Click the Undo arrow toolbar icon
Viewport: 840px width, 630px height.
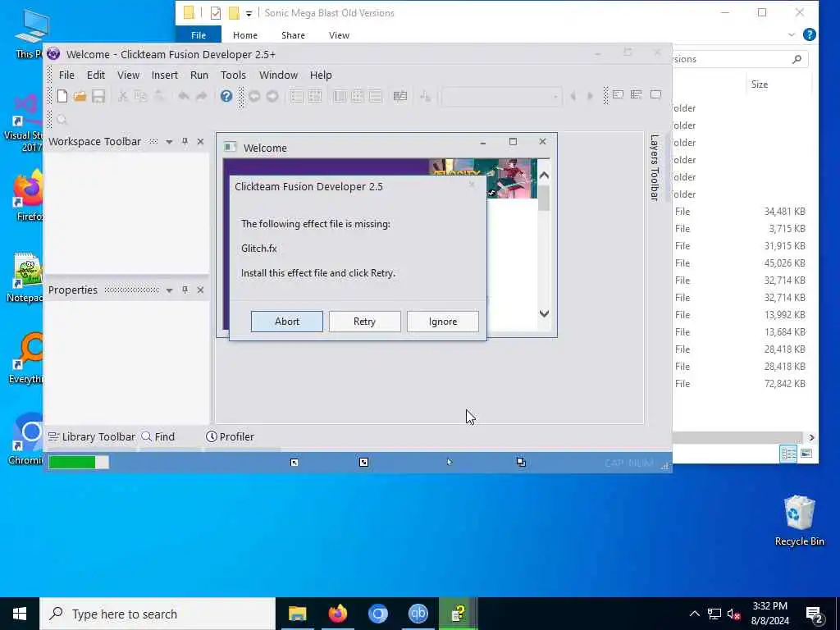coord(184,97)
